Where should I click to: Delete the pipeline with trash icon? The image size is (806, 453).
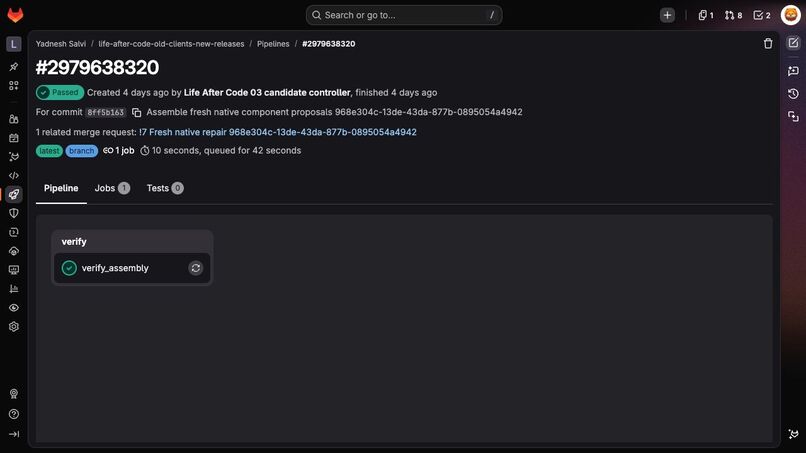[768, 44]
